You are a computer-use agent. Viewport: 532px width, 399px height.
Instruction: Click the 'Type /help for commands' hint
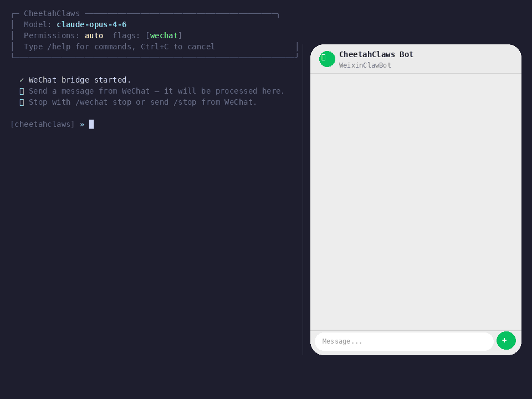click(119, 47)
